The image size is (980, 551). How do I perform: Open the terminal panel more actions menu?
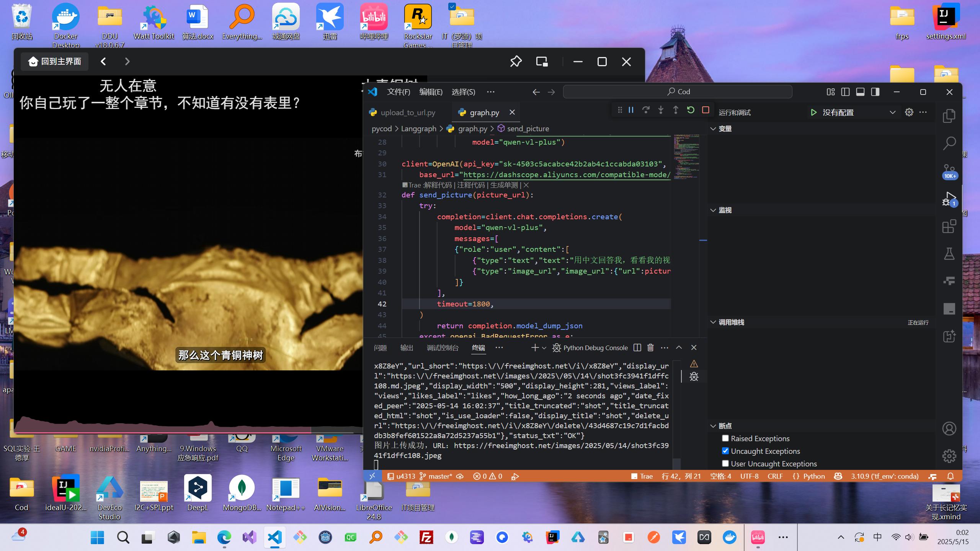pyautogui.click(x=665, y=347)
